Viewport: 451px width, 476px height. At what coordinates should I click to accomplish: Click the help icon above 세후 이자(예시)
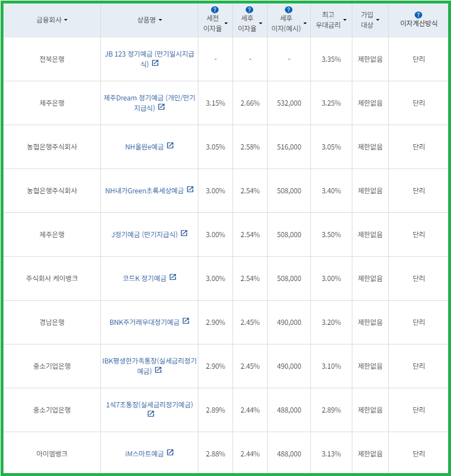288,10
